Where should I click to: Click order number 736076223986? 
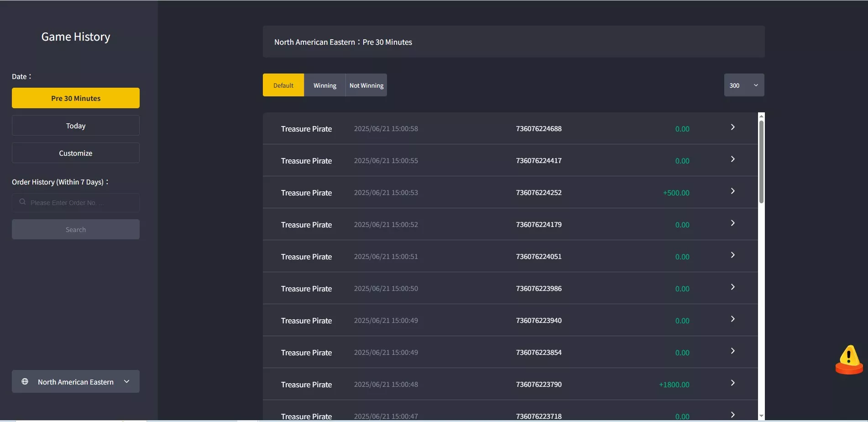tap(539, 289)
